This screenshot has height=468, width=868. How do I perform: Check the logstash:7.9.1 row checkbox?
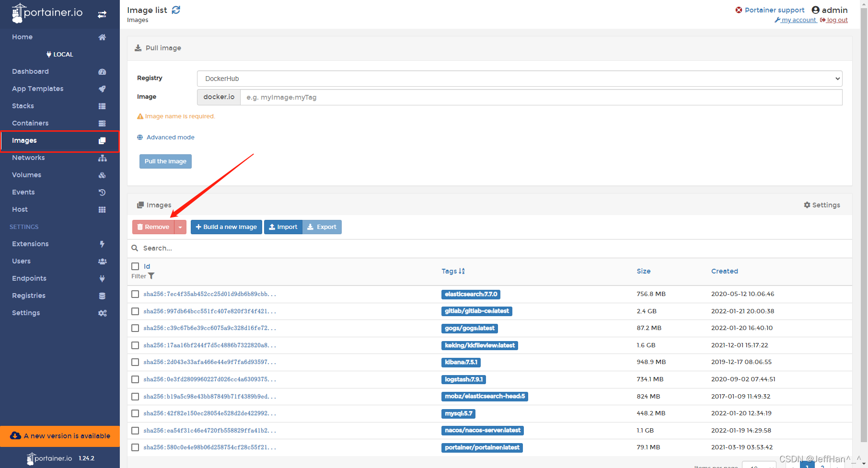tap(135, 379)
